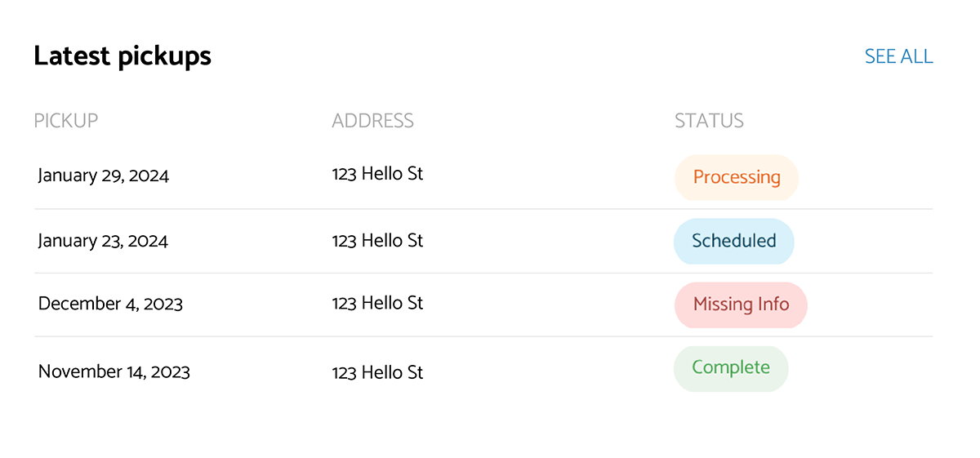Click the address in the December 4 row
The width and height of the screenshot is (980, 458).
click(377, 303)
